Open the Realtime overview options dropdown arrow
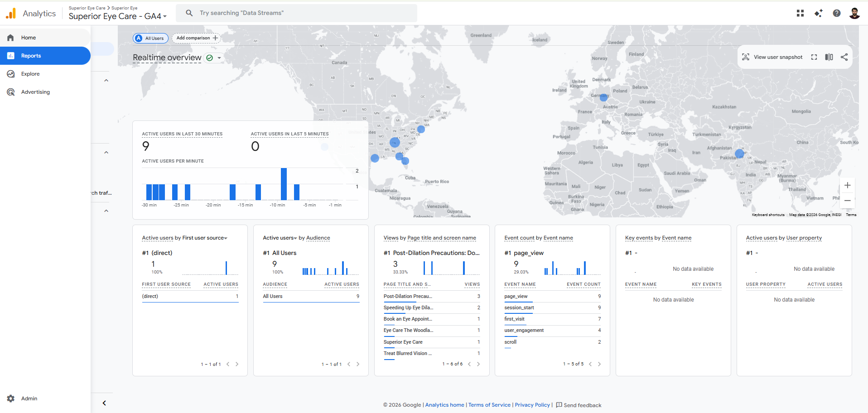 pos(219,58)
